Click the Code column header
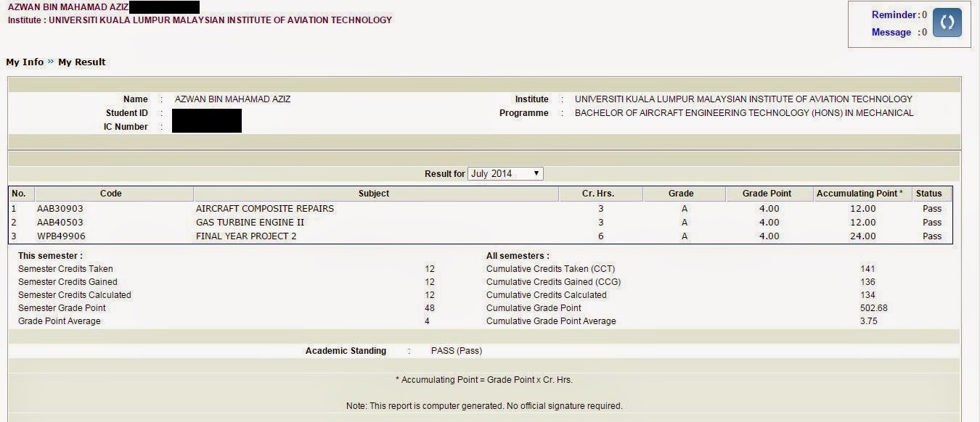 coord(111,194)
